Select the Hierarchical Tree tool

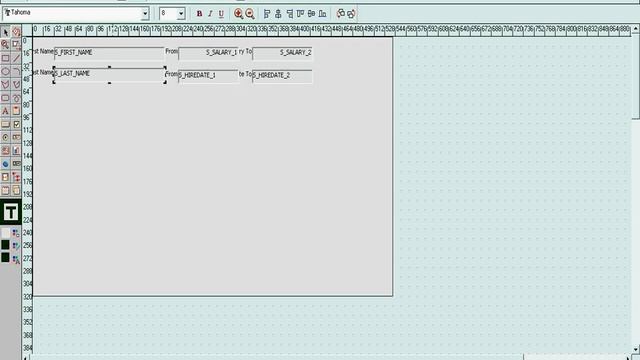(16, 177)
